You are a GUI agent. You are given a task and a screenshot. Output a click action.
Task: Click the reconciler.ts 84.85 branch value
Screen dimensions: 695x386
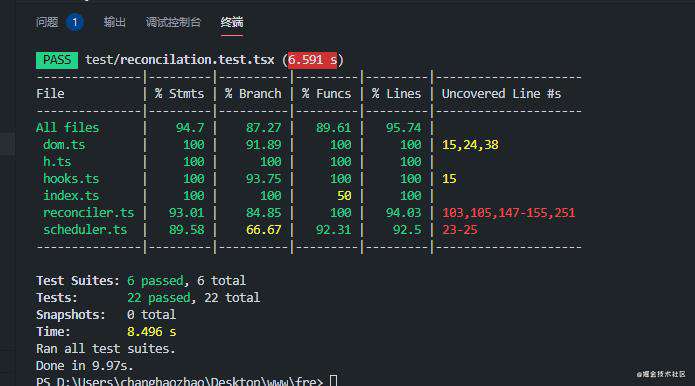(x=264, y=212)
